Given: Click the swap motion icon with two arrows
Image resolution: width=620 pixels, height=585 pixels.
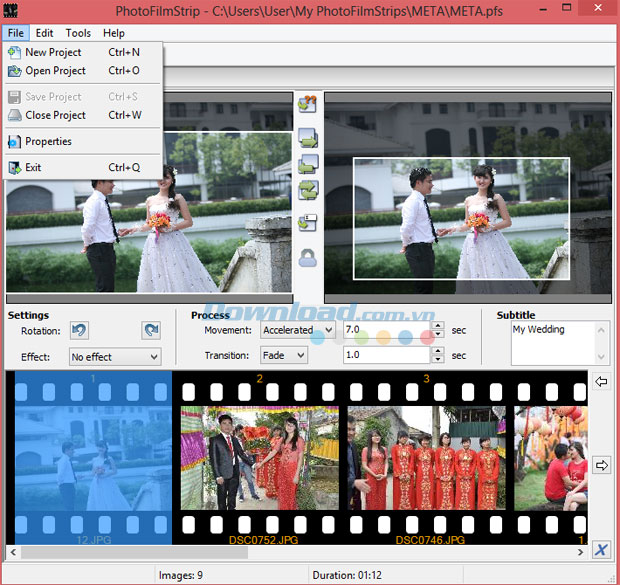Looking at the screenshot, I should (308, 190).
